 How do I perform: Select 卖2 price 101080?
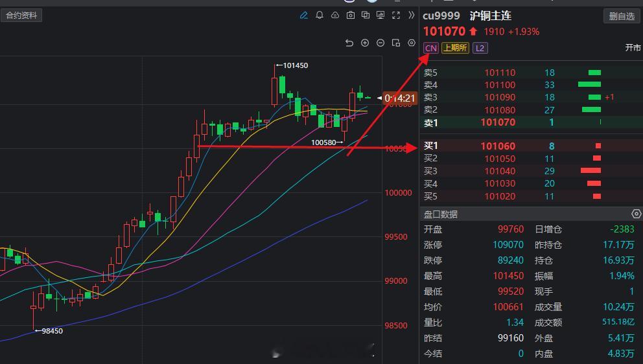(x=500, y=110)
